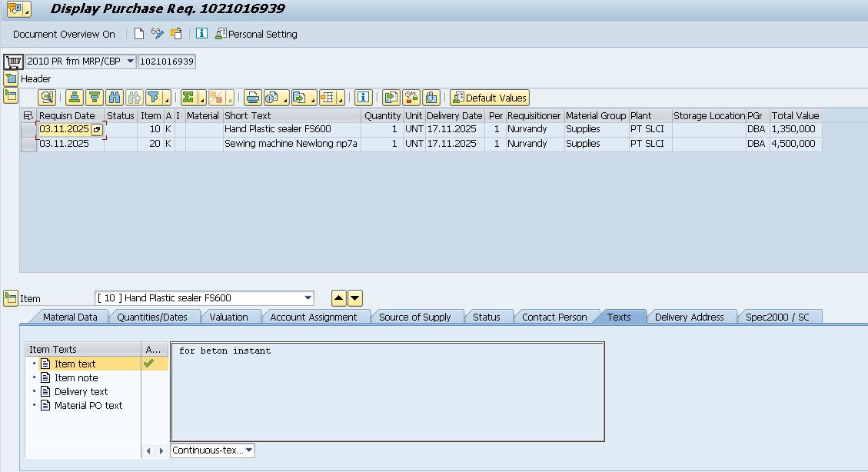Screen dimensions: 868x472
Task: Click the Default Values button
Action: pos(490,98)
